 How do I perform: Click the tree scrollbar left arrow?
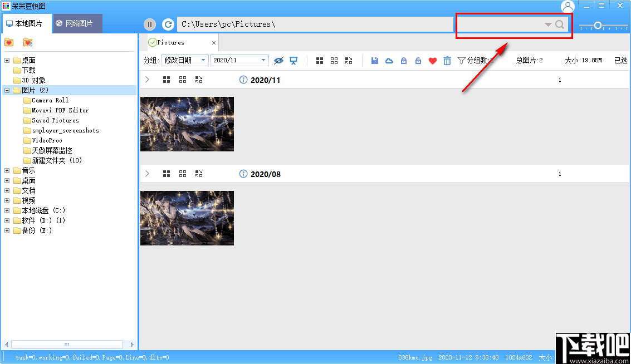pyautogui.click(x=6, y=345)
